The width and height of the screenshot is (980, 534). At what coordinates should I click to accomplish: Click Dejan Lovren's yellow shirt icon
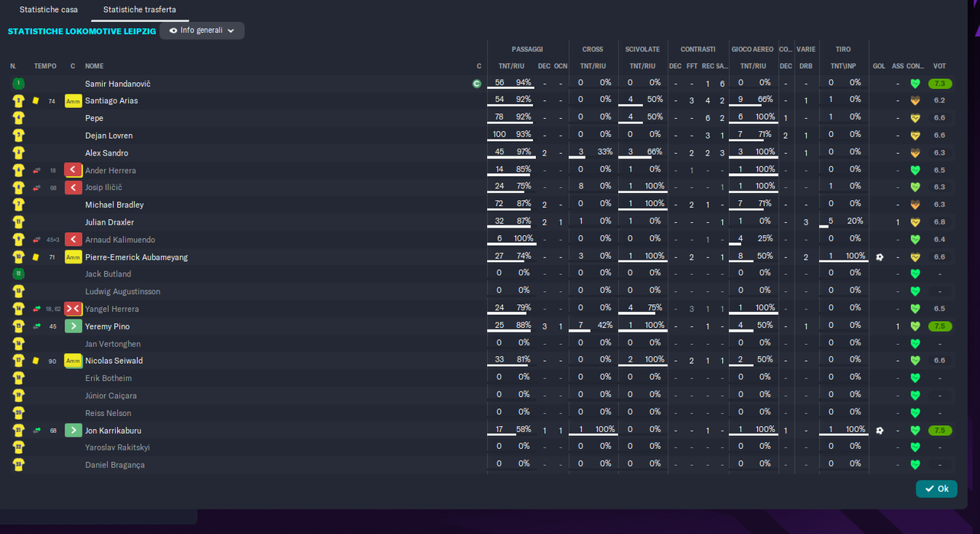(x=18, y=136)
